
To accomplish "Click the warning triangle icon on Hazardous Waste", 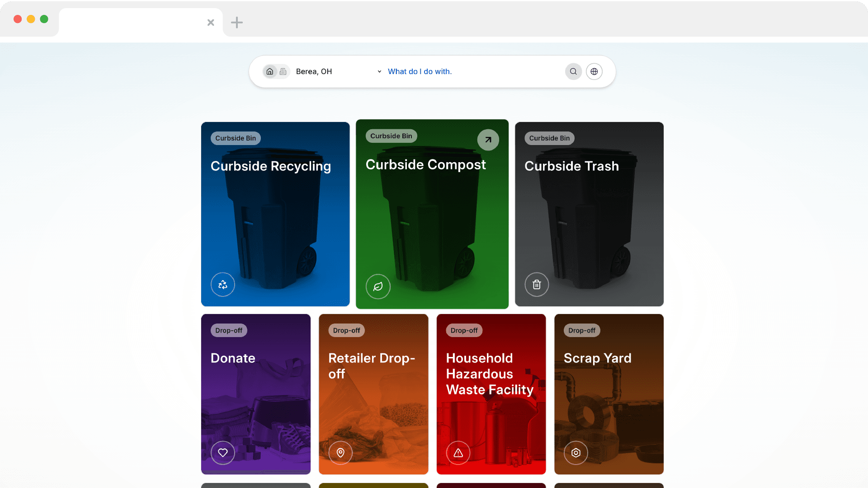I will [458, 453].
